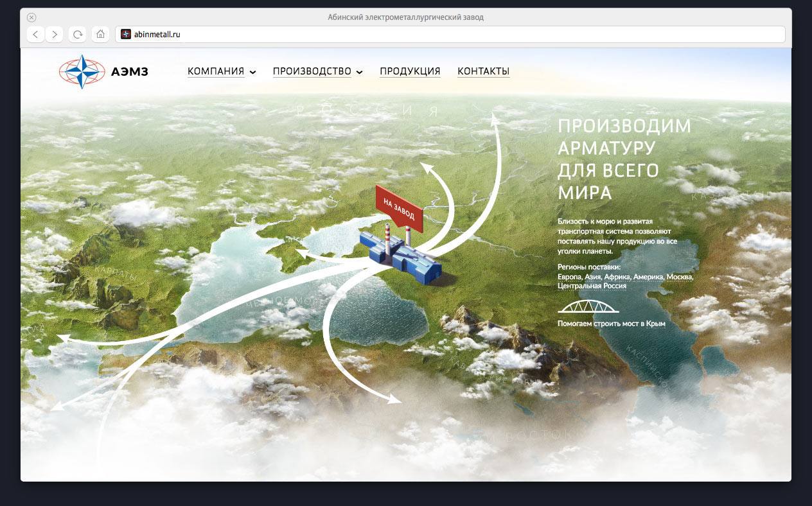The width and height of the screenshot is (812, 506).
Task: Open the Контакты menu item
Action: (x=483, y=71)
